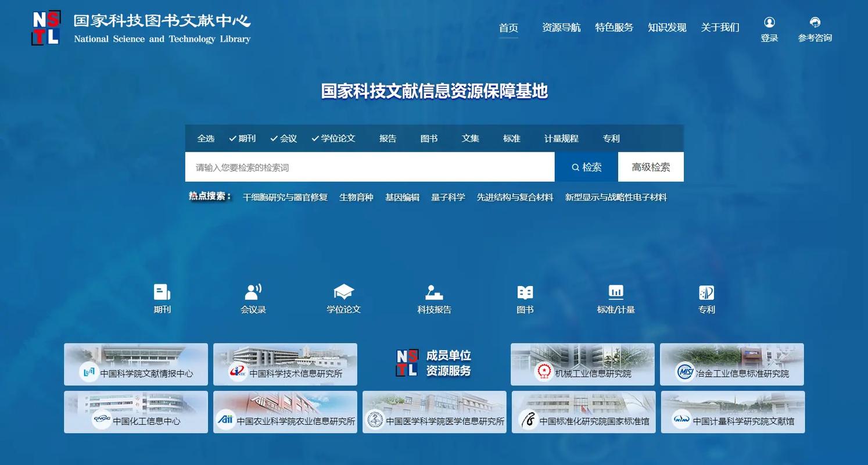This screenshot has width=868, height=465.
Task: Open the 特色服务 menu
Action: (x=614, y=27)
